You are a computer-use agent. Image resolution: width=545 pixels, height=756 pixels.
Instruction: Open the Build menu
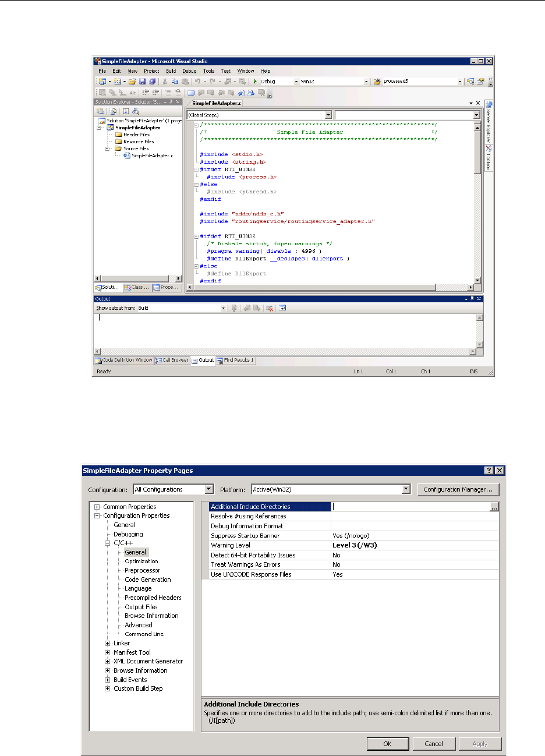[x=171, y=71]
